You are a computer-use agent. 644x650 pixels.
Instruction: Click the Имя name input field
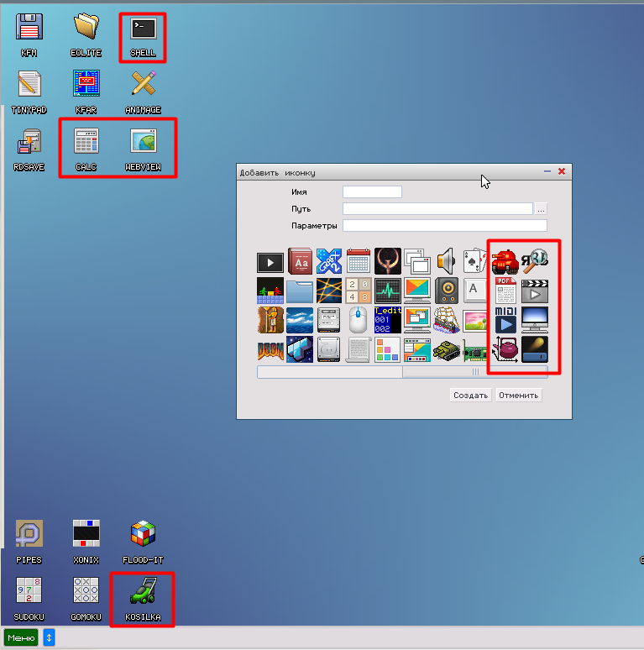click(x=372, y=192)
